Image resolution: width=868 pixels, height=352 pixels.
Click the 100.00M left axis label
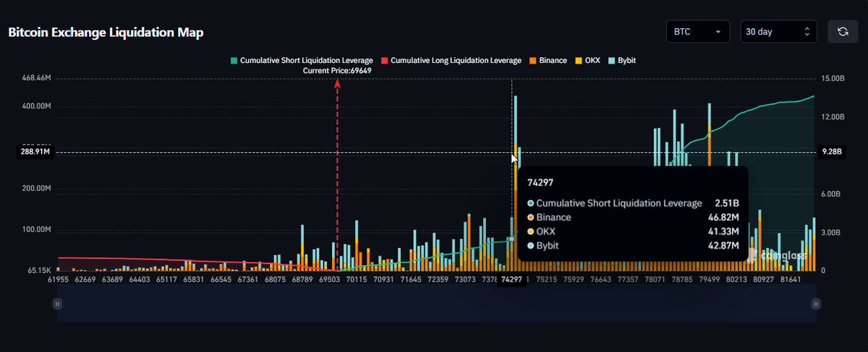[38, 230]
